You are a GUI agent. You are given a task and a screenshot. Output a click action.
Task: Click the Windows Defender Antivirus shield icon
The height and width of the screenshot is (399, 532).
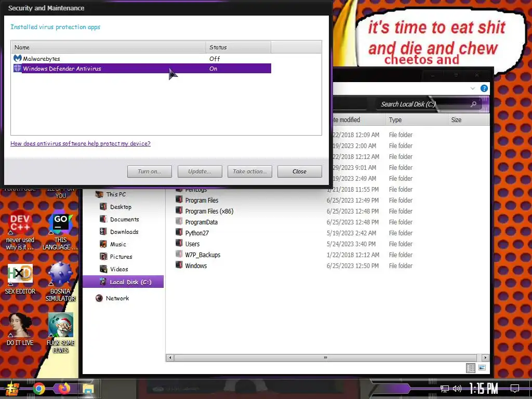[x=17, y=68]
